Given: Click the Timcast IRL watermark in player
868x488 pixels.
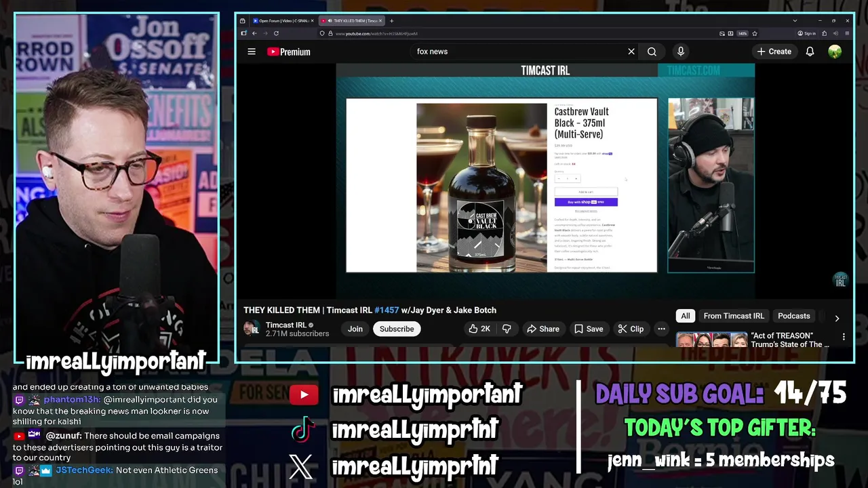Looking at the screenshot, I should [x=840, y=280].
